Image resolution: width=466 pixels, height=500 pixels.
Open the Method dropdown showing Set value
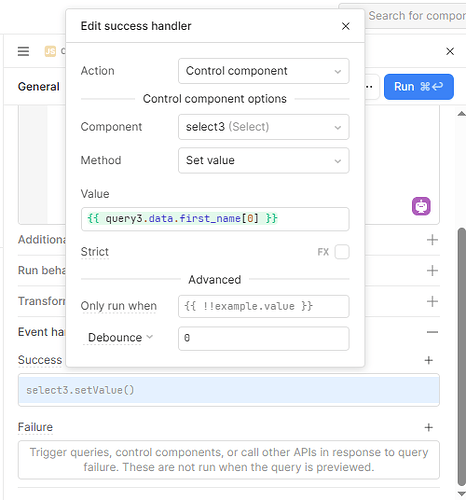(x=264, y=160)
